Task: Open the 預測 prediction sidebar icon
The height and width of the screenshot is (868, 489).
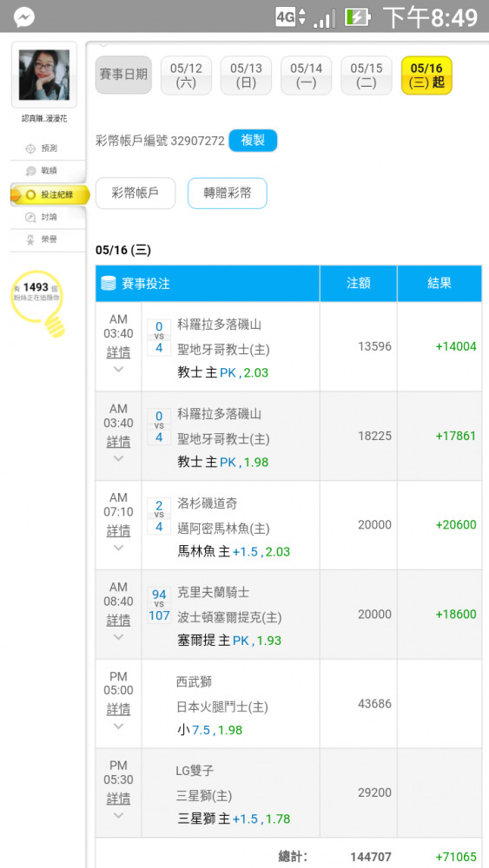Action: tap(31, 148)
